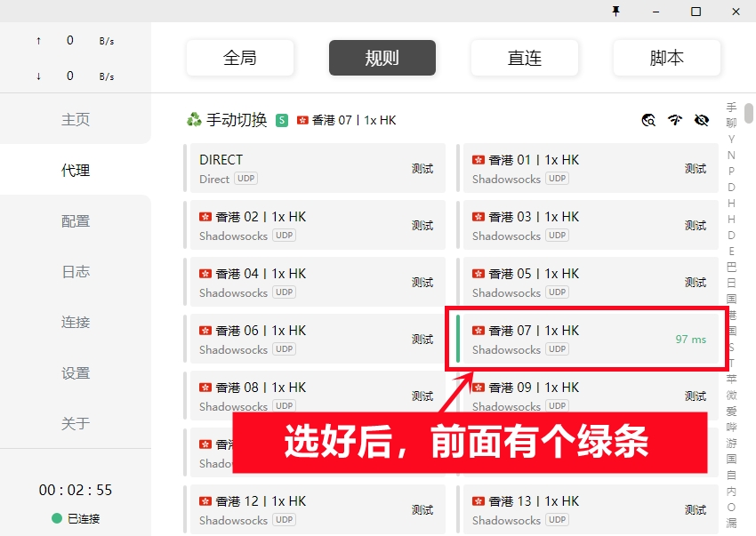
Task: Click the pin window icon in title bar
Action: (x=615, y=11)
